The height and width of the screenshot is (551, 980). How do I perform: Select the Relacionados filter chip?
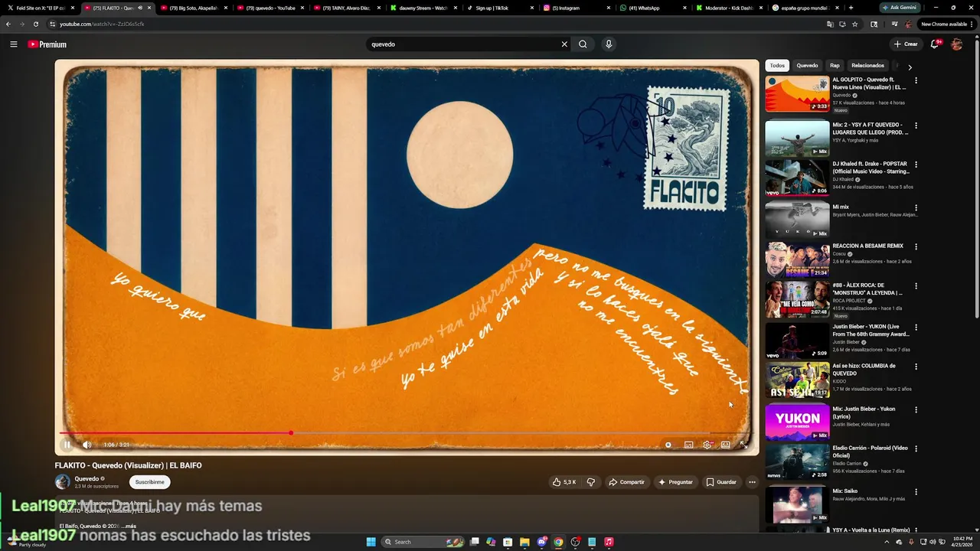point(867,66)
